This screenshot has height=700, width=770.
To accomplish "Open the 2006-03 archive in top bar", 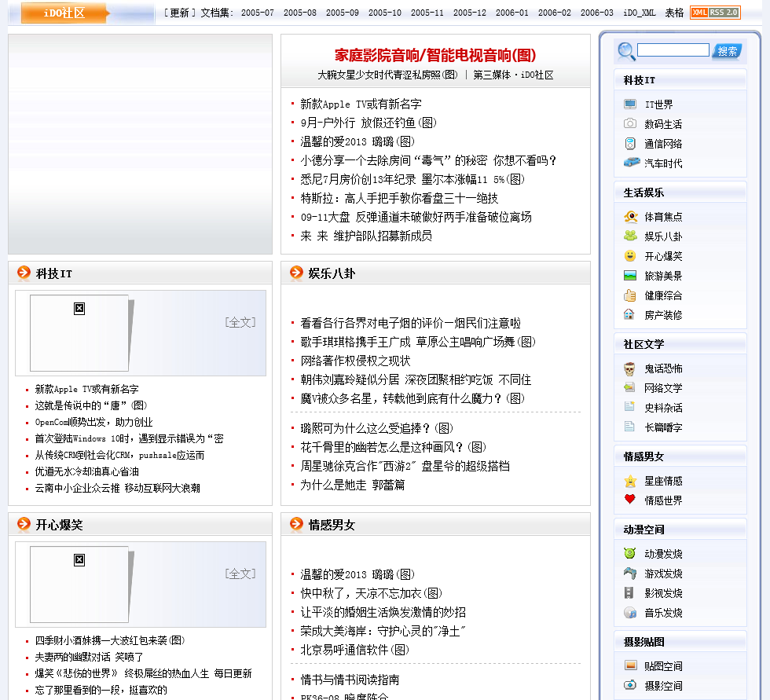I will (597, 13).
